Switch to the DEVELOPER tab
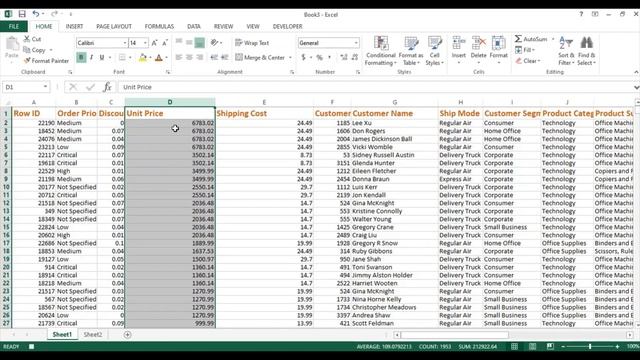This screenshot has height=360, width=640. (x=287, y=27)
